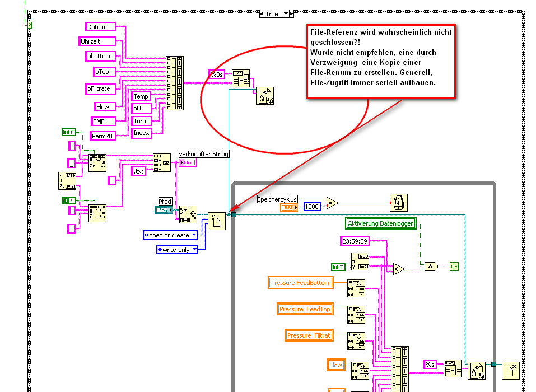The image size is (536, 392).
Task: Click the %8s format string constant
Action: coord(217,74)
